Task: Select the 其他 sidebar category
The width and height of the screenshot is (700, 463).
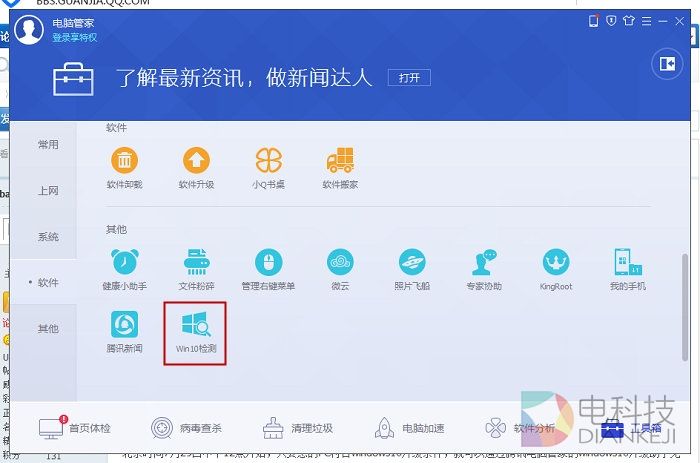Action: click(43, 329)
